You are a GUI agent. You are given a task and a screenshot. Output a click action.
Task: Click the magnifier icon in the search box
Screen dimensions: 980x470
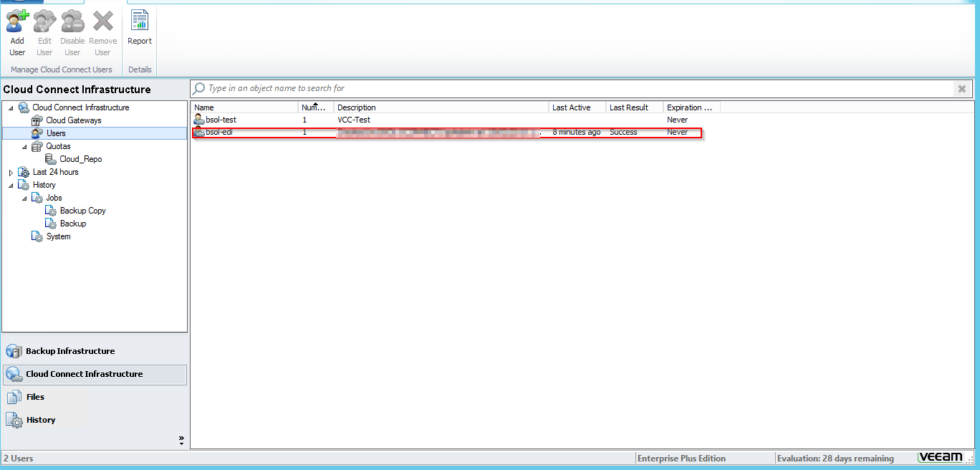[200, 89]
